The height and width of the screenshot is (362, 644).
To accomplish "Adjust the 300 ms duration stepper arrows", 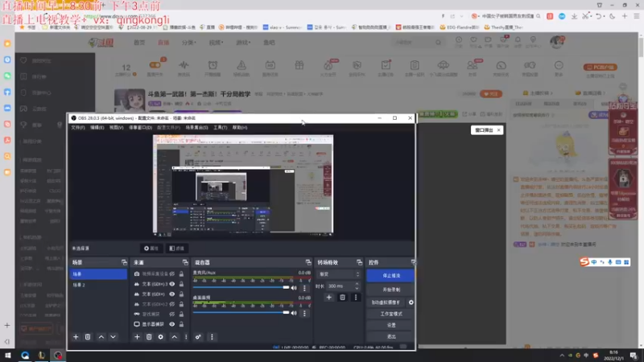I will tap(357, 286).
